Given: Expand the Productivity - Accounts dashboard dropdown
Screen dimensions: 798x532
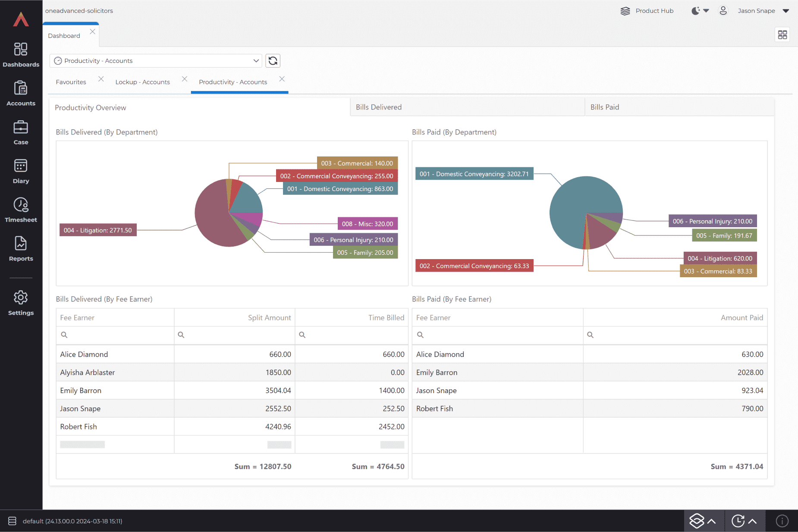Looking at the screenshot, I should [256, 61].
